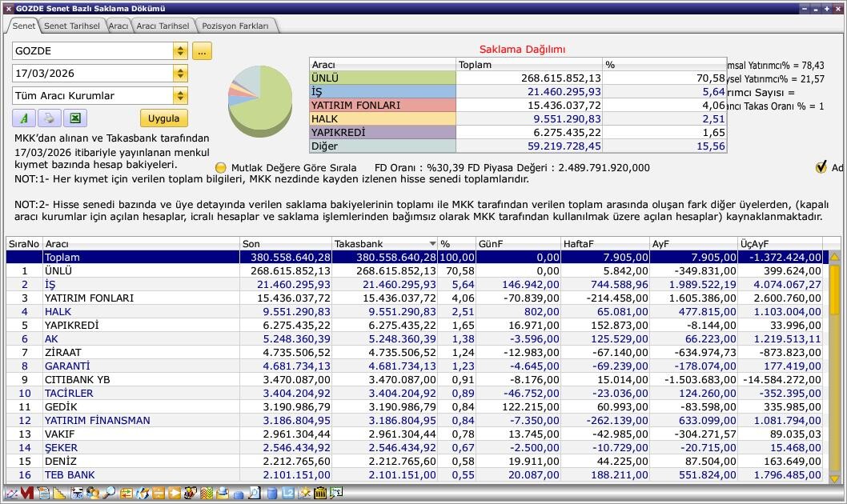Screen dimensions: 847x504
Task: Uncheck the checked 'Ad' checkbox at right
Action: click(x=821, y=167)
